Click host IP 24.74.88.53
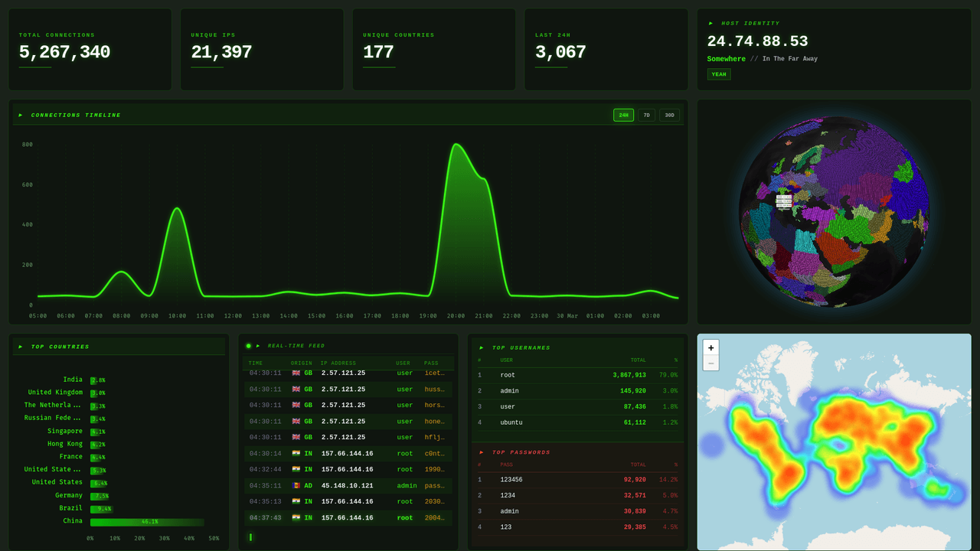This screenshot has height=551, width=980. [757, 41]
